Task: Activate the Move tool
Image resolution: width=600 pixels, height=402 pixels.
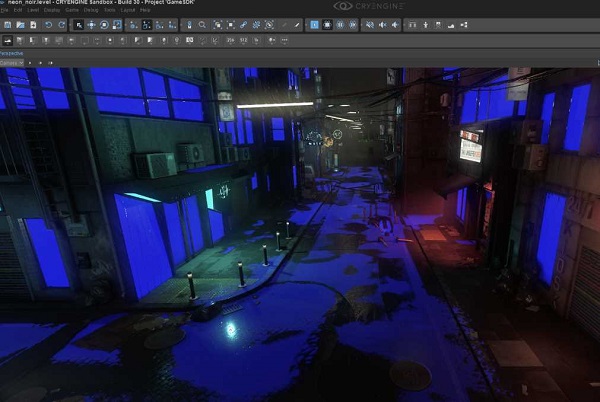Action: click(91, 25)
